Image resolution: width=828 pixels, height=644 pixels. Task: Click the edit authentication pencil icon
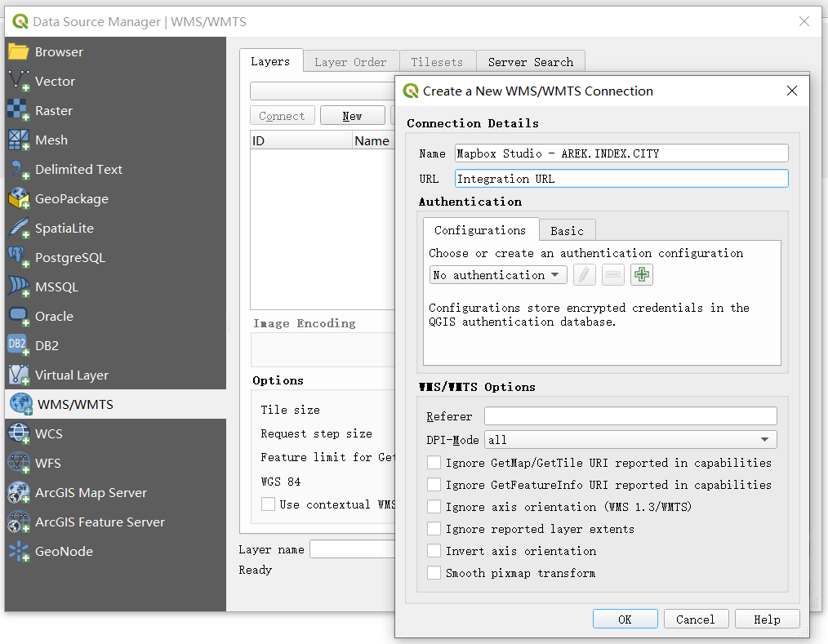pyautogui.click(x=584, y=275)
